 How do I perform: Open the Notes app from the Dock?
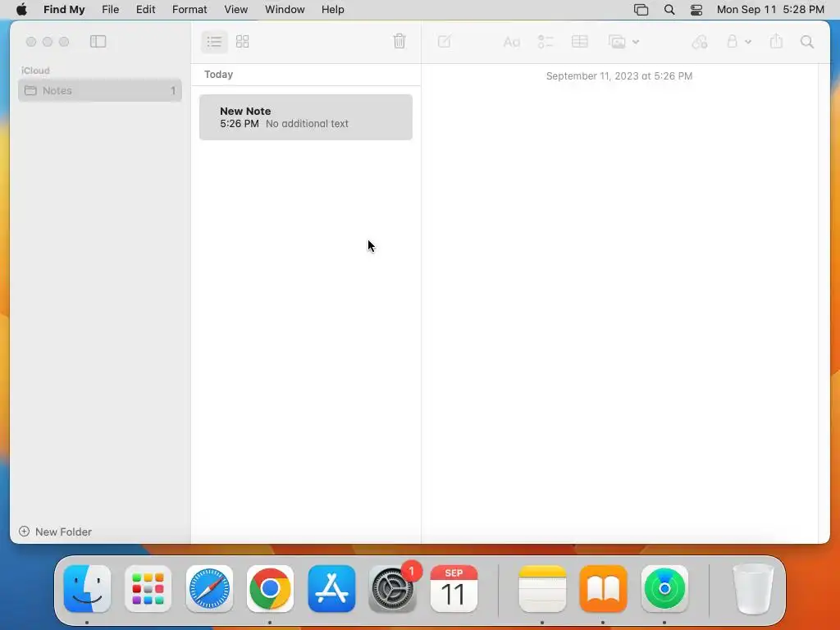coord(542,589)
